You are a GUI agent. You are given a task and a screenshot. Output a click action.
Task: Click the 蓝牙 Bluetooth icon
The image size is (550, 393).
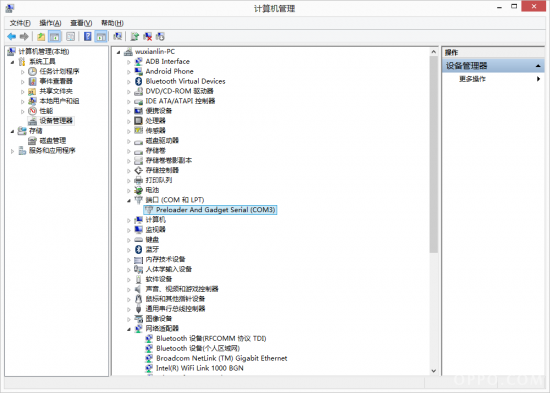click(x=139, y=249)
